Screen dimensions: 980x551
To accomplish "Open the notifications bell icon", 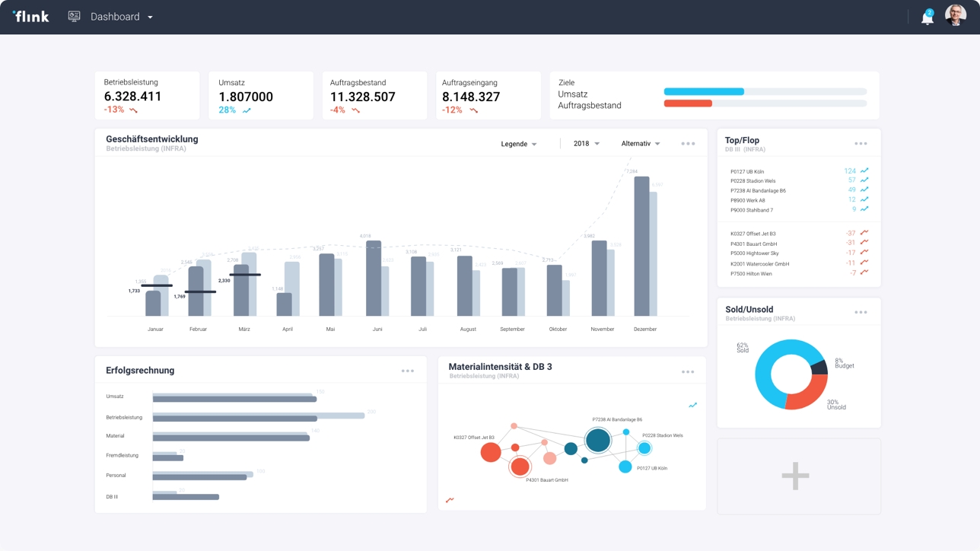I will (927, 18).
